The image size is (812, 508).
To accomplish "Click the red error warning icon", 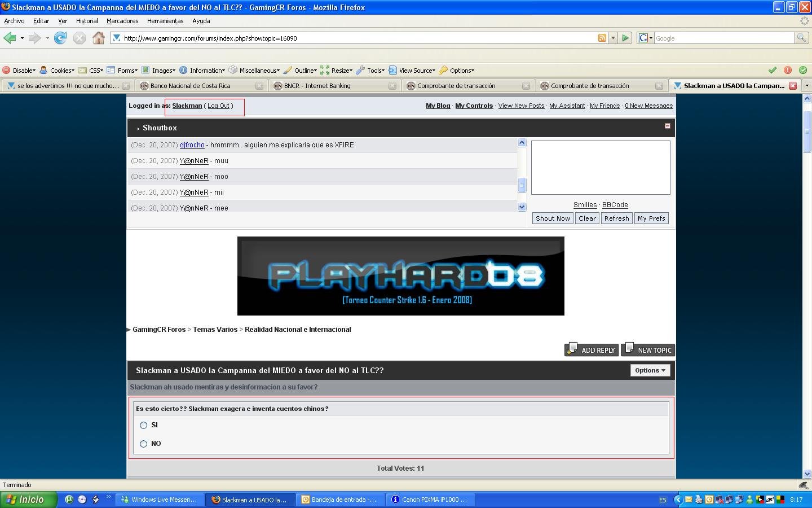I will [788, 70].
